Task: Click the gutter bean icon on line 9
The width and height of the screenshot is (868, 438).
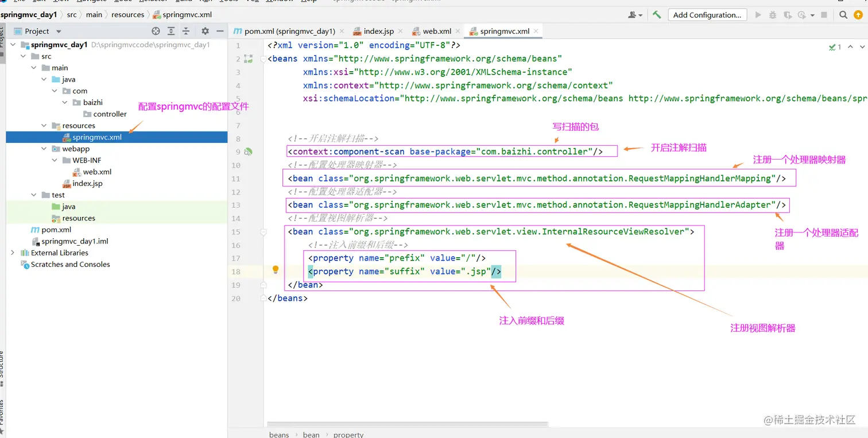Action: [x=249, y=152]
